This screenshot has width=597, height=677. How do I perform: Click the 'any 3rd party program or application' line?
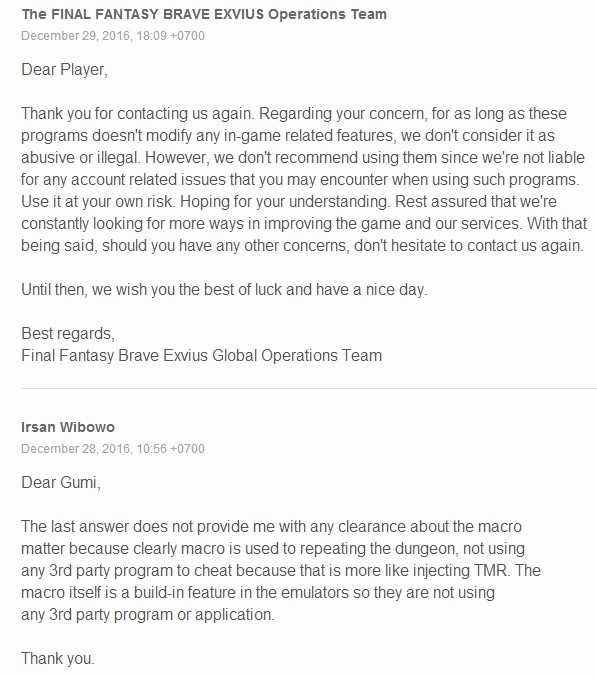pyautogui.click(x=148, y=615)
